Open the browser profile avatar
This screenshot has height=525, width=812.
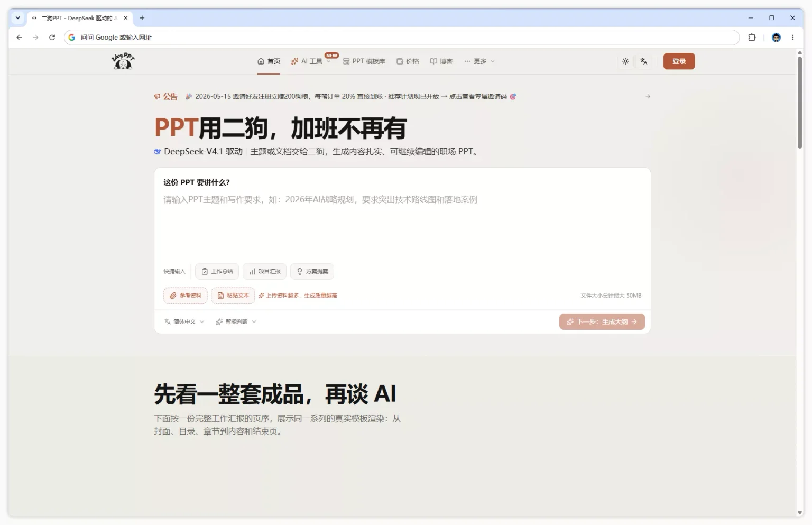(776, 38)
